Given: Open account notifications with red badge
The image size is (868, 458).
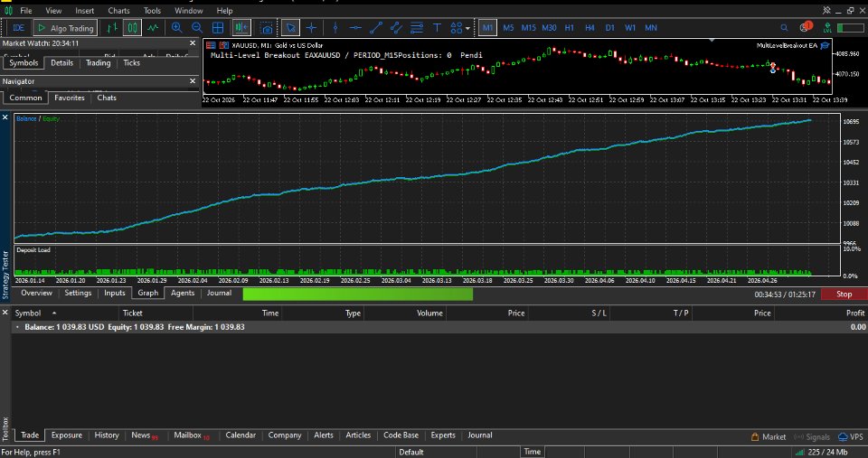Looking at the screenshot, I should pos(806,26).
